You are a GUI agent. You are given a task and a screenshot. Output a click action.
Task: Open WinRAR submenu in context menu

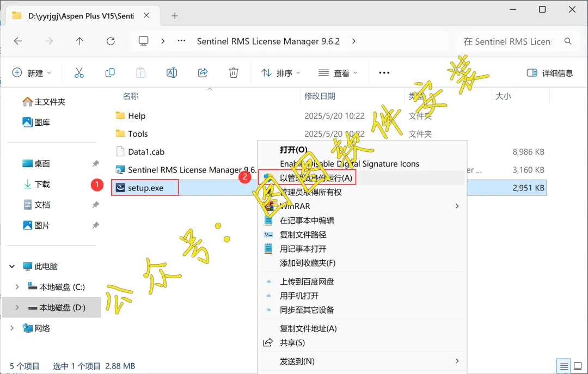coord(363,206)
